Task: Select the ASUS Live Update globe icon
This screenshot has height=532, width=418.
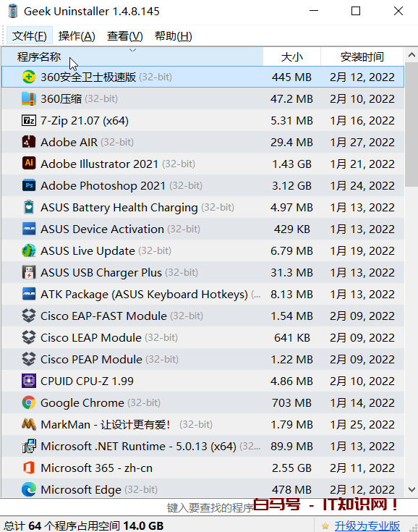Action: (x=29, y=250)
